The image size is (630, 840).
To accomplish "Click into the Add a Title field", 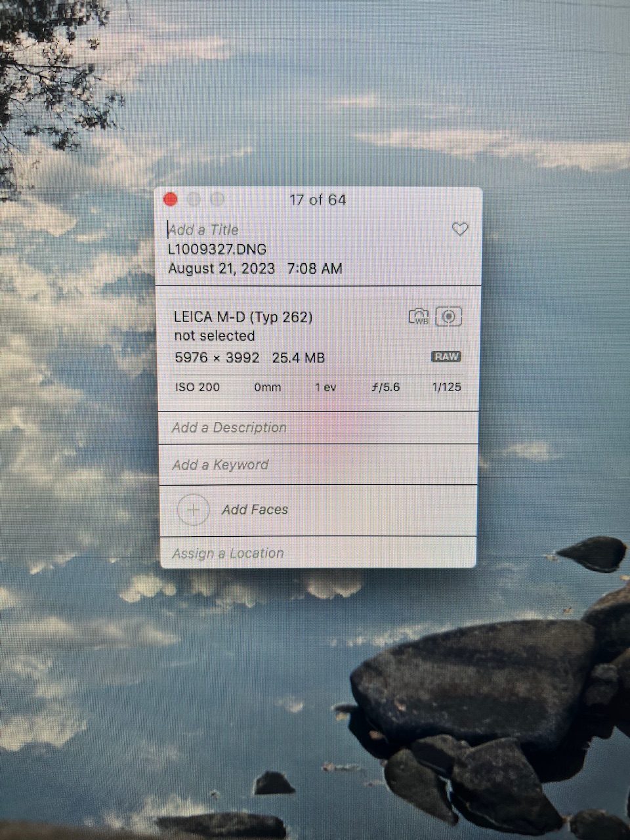I will (203, 230).
